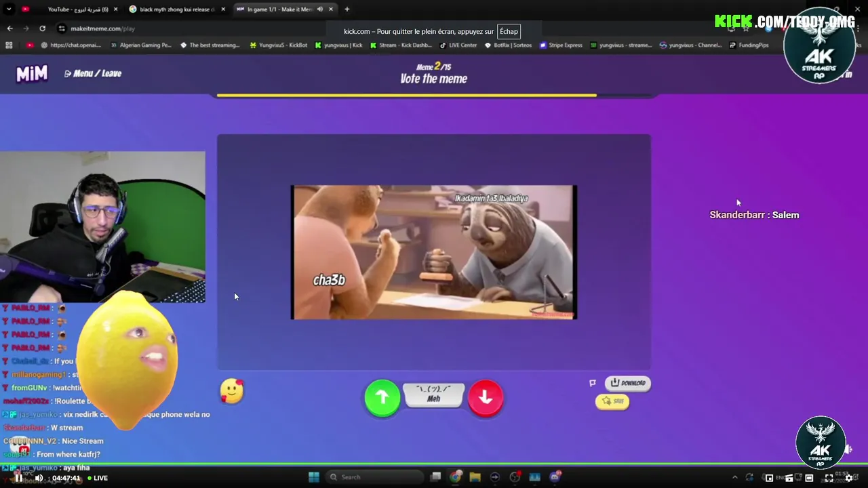
Task: Open Stream - Kick Dashboard bookmark
Action: [401, 45]
